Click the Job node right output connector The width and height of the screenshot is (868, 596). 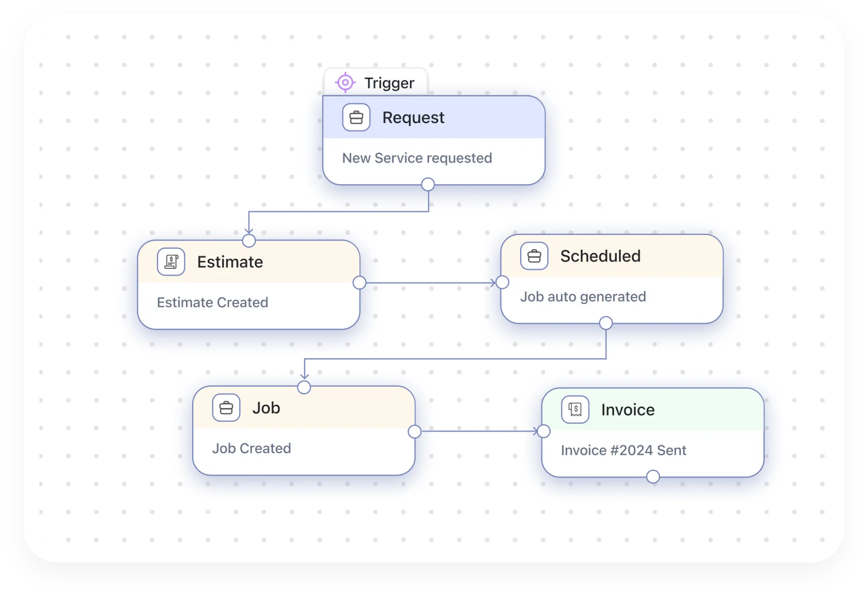point(415,432)
